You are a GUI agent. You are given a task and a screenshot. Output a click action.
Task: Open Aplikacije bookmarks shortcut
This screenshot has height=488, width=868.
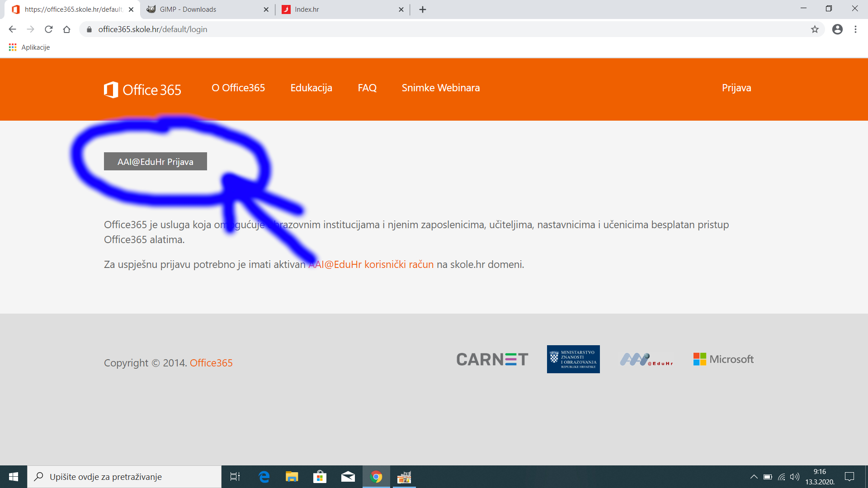29,47
